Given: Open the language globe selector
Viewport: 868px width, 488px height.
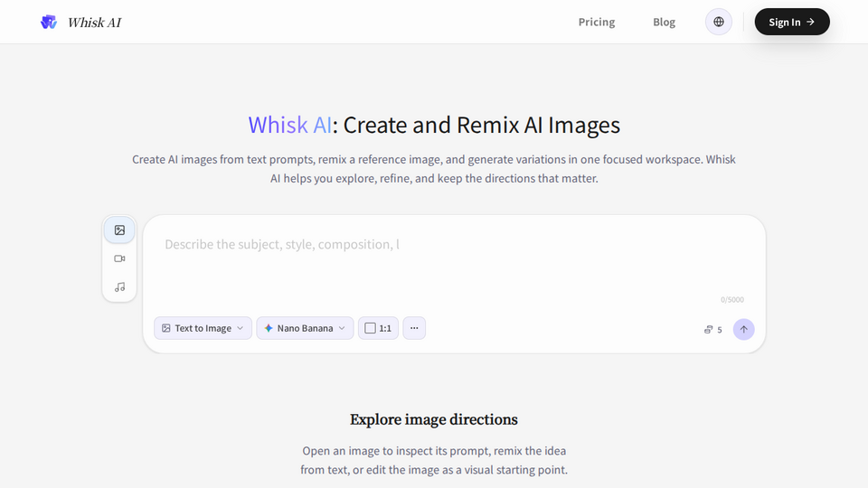Looking at the screenshot, I should point(719,22).
